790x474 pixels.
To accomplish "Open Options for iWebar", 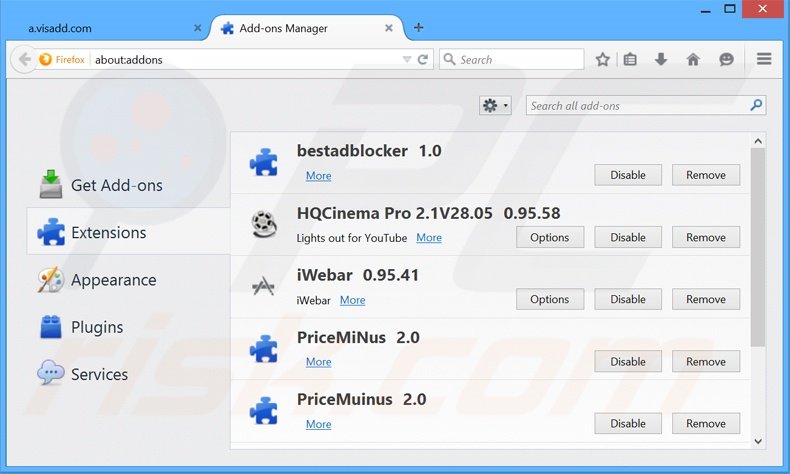I will [550, 299].
